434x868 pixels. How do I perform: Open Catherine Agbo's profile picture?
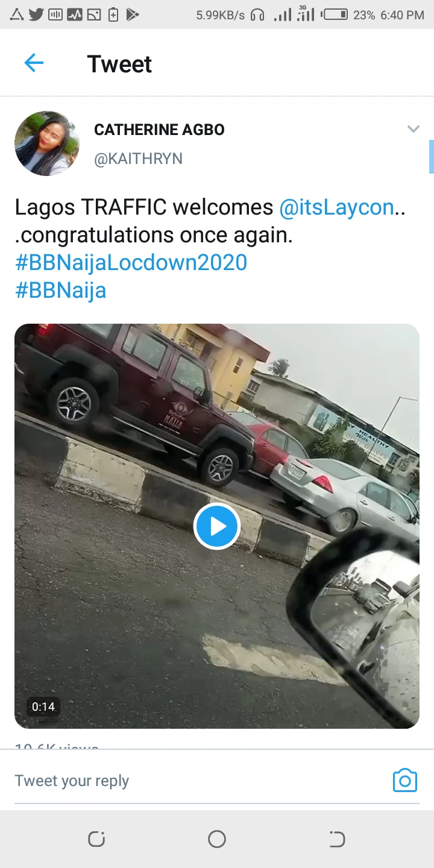point(47,143)
